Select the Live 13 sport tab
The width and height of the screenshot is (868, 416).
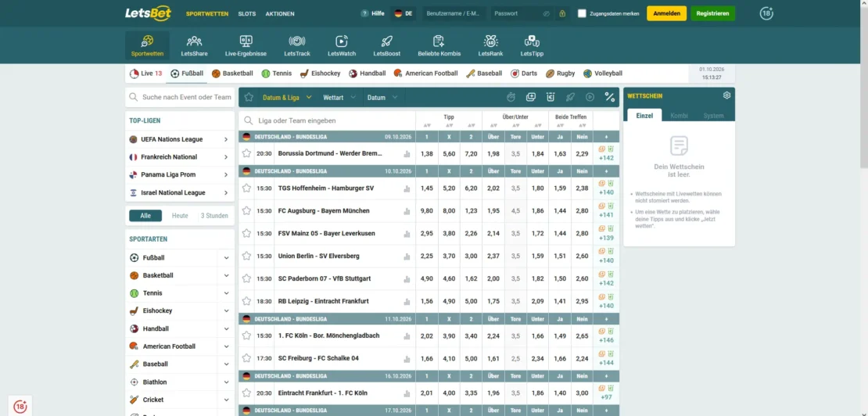145,73
